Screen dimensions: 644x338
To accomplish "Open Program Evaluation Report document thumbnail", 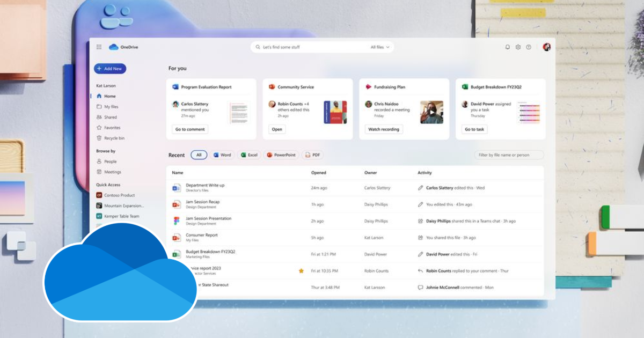I will [239, 113].
